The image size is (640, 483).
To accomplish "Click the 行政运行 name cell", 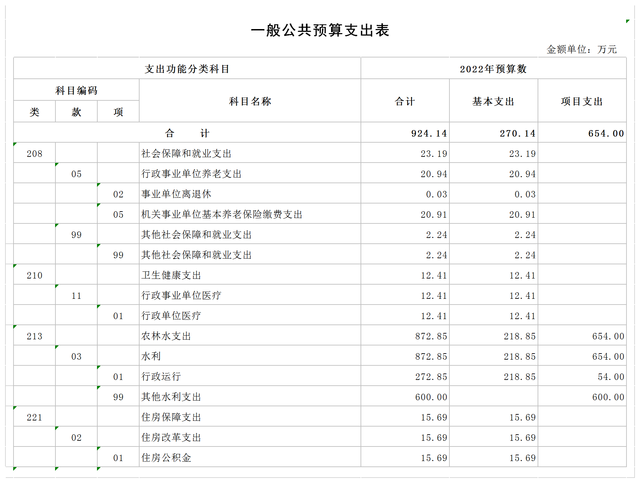I will pos(164,377).
